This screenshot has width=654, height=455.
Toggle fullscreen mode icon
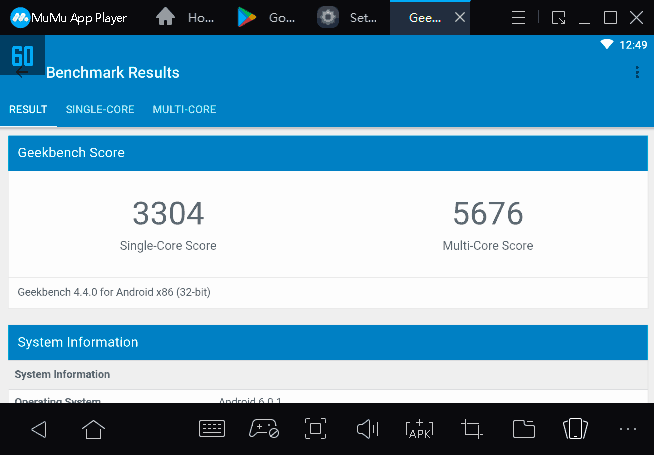click(x=315, y=429)
